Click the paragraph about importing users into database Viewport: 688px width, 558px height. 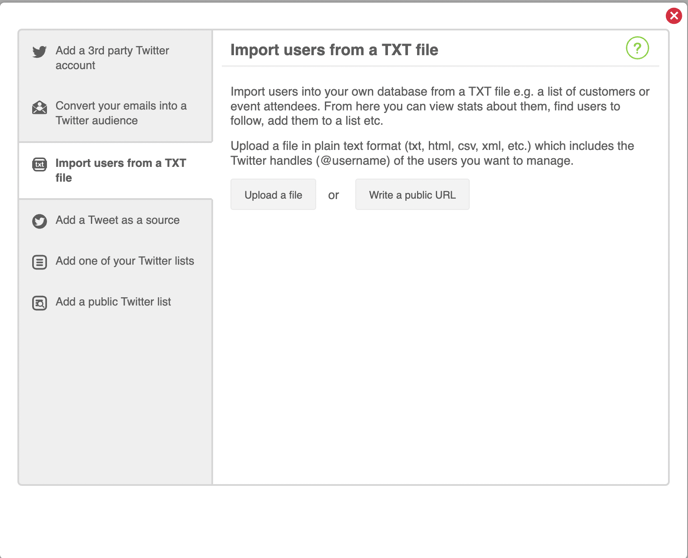click(x=440, y=106)
